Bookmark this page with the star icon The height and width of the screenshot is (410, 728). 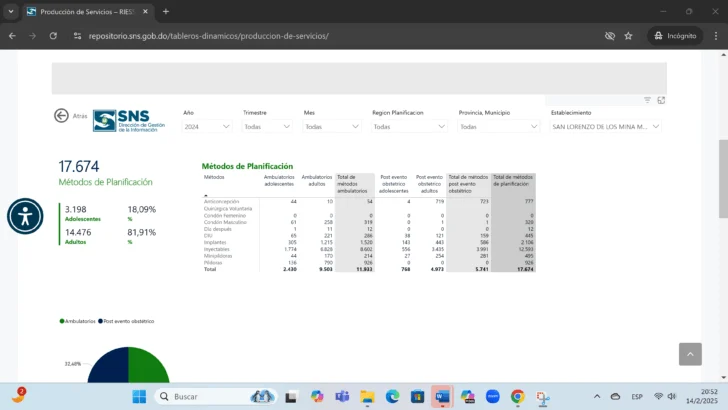628,35
